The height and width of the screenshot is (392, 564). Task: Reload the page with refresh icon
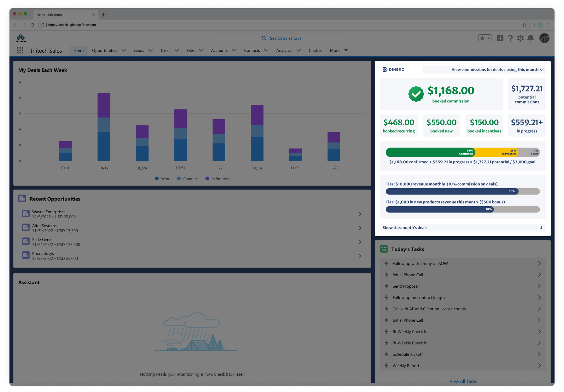click(32, 25)
